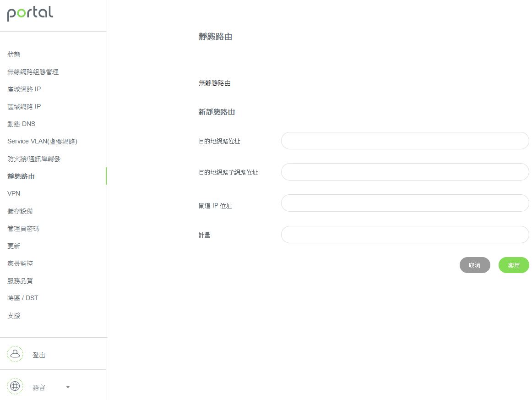Focus the 目的地網路子網路位址 input field
This screenshot has width=532, height=400.
tap(405, 172)
